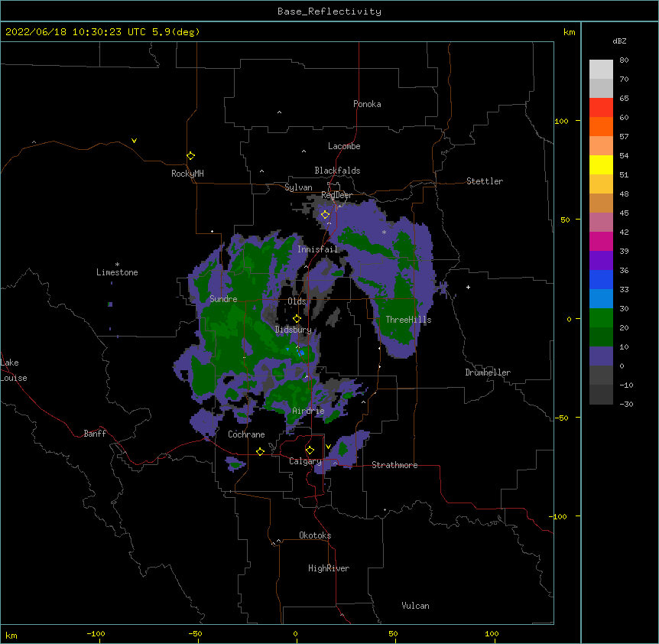Select the Olds label

(x=297, y=301)
